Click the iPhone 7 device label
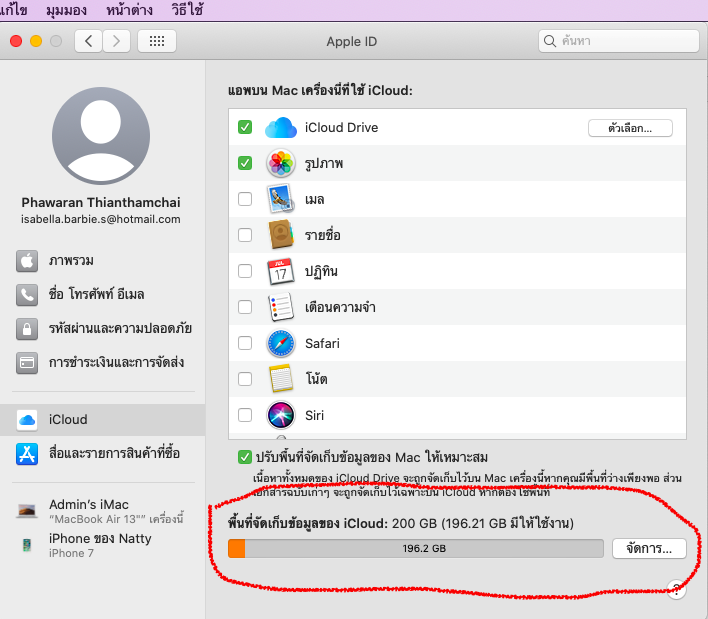Image resolution: width=708 pixels, height=619 pixels. [71, 553]
